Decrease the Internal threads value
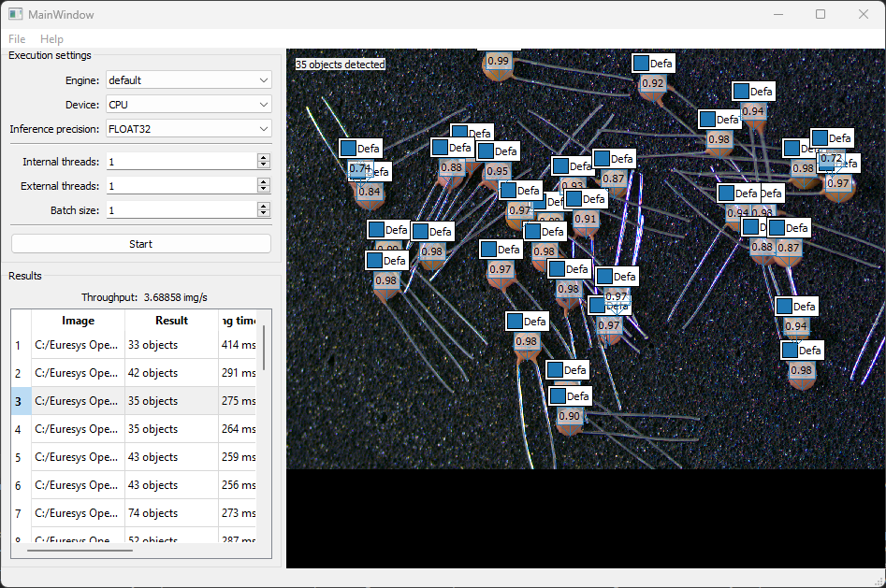The width and height of the screenshot is (886, 588). (263, 165)
